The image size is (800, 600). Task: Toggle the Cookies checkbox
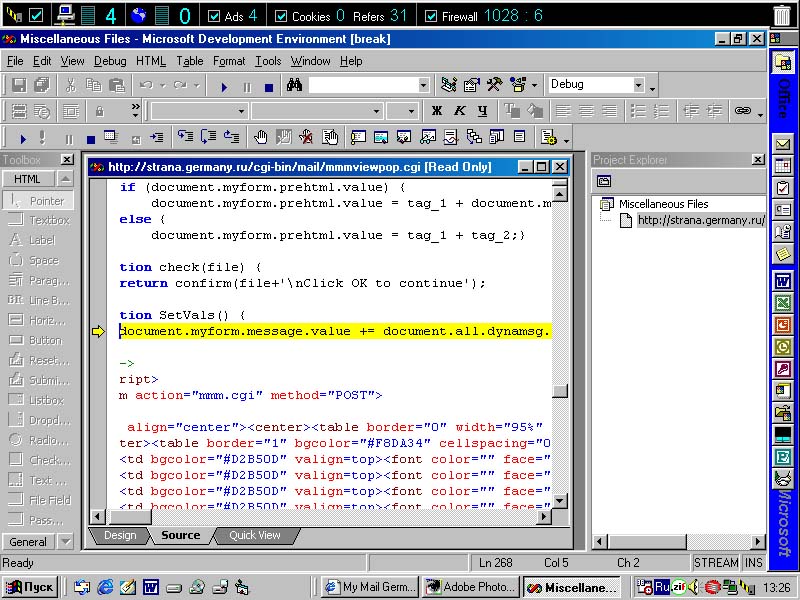(281, 16)
